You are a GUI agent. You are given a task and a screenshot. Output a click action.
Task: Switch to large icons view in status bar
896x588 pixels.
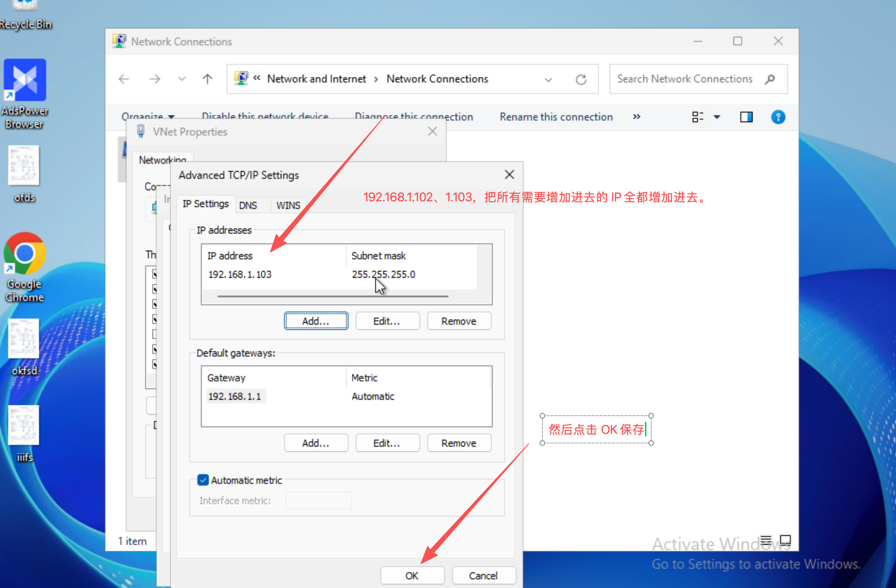(785, 540)
